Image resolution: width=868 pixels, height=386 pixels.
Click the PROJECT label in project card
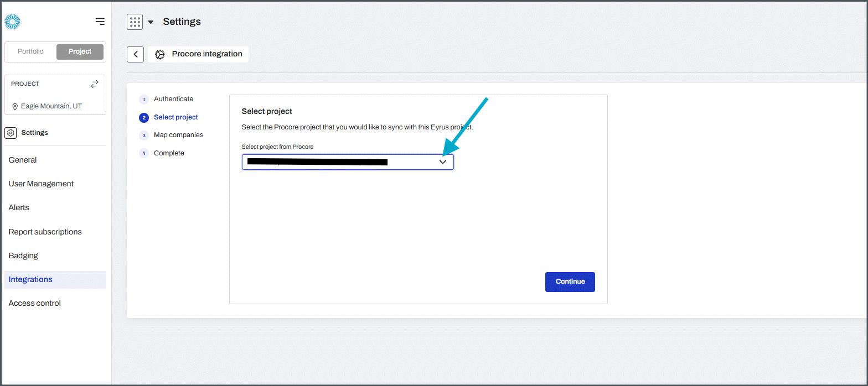[25, 84]
